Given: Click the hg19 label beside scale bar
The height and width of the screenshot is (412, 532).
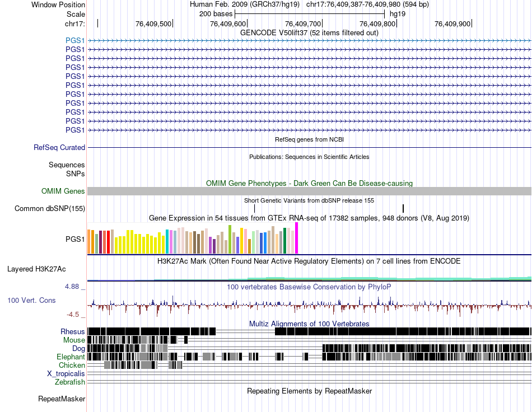Looking at the screenshot, I should point(398,14).
